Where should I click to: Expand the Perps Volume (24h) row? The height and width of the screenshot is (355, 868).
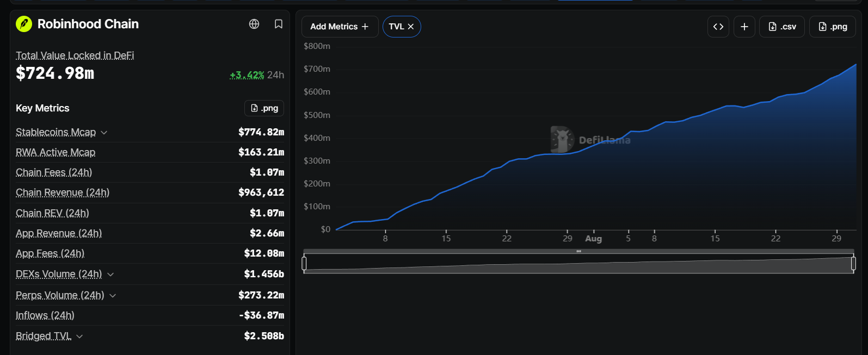point(113,296)
